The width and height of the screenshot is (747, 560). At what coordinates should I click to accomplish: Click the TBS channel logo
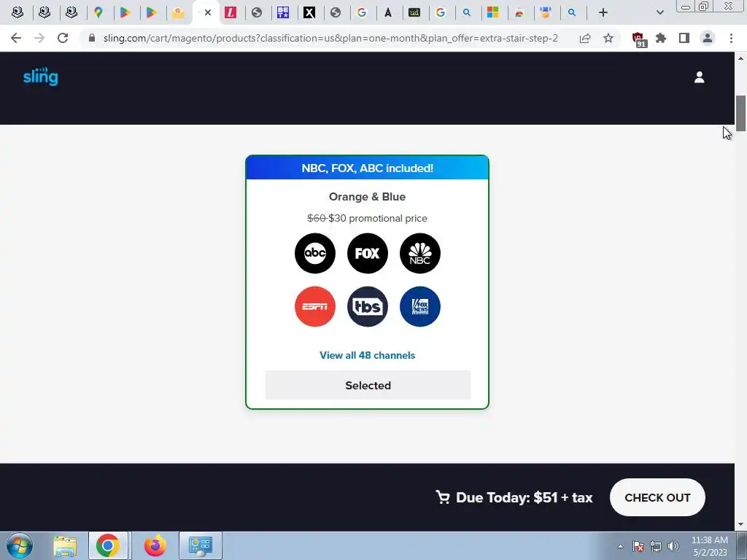pos(368,307)
